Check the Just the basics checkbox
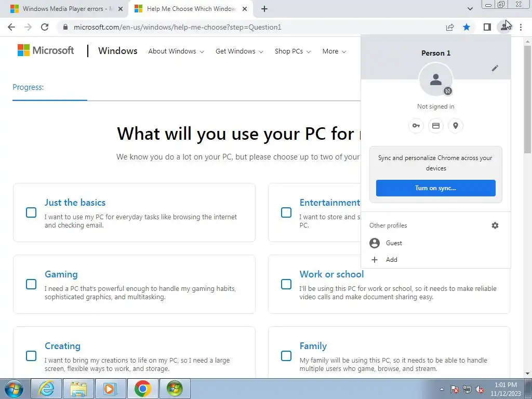Screen dimensions: 532x399 coord(31,212)
